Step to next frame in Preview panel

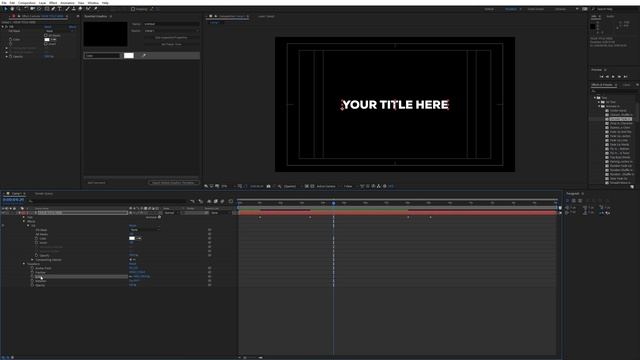click(x=619, y=77)
